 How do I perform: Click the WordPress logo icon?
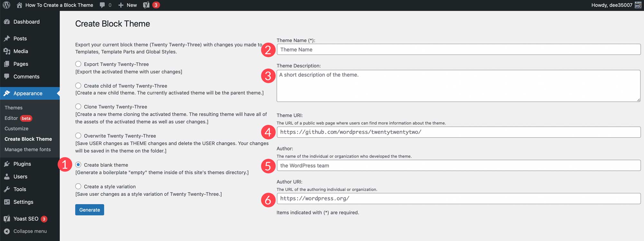click(x=6, y=5)
